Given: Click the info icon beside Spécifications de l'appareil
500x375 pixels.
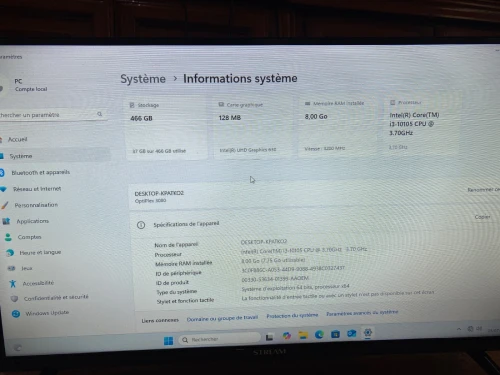Looking at the screenshot, I should [141, 225].
